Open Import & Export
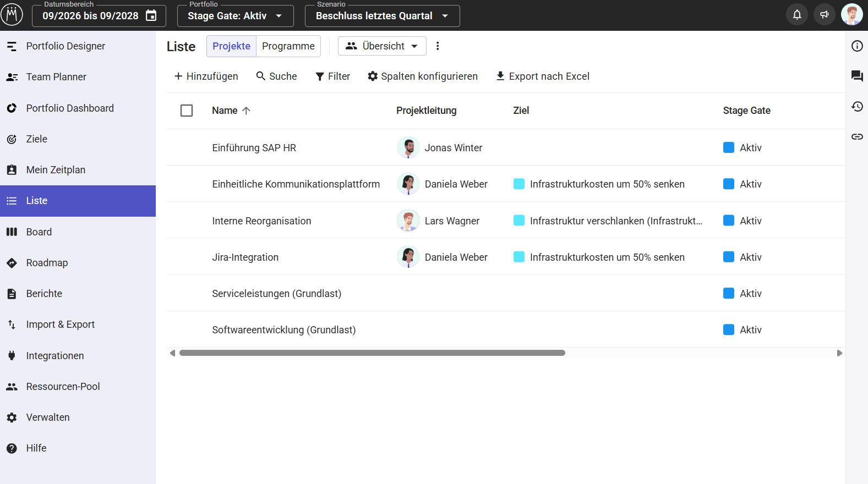Screen dimensions: 868x484 click(x=78, y=324)
